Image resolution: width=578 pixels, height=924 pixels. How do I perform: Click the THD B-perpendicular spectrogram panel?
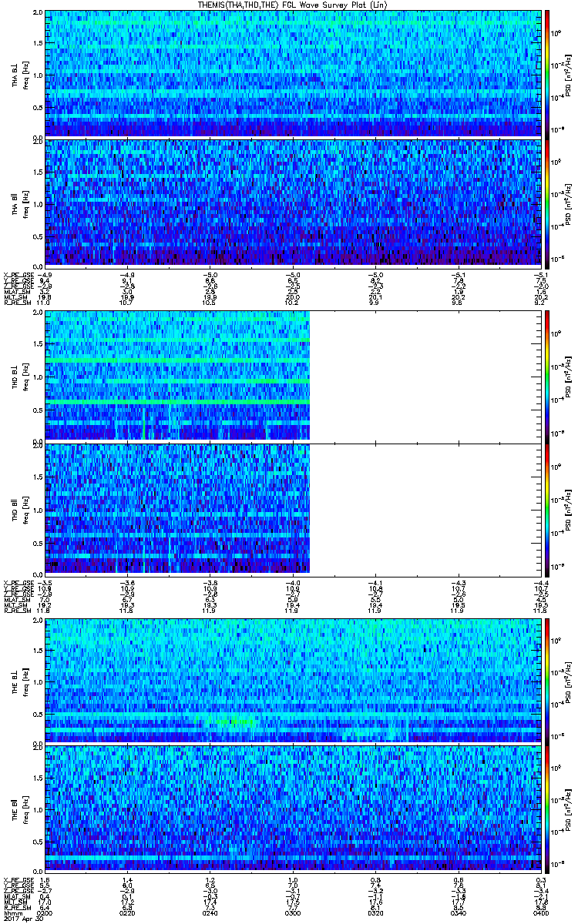pos(292,377)
